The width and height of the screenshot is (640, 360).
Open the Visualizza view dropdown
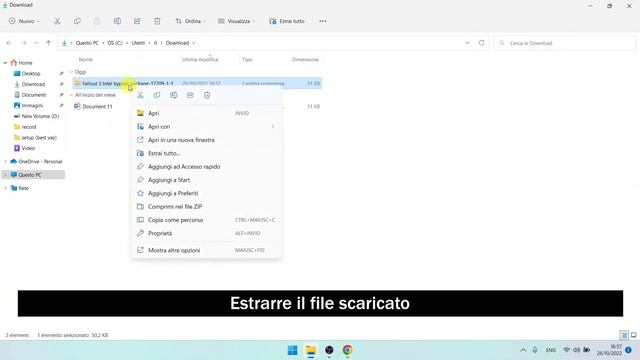(x=237, y=21)
